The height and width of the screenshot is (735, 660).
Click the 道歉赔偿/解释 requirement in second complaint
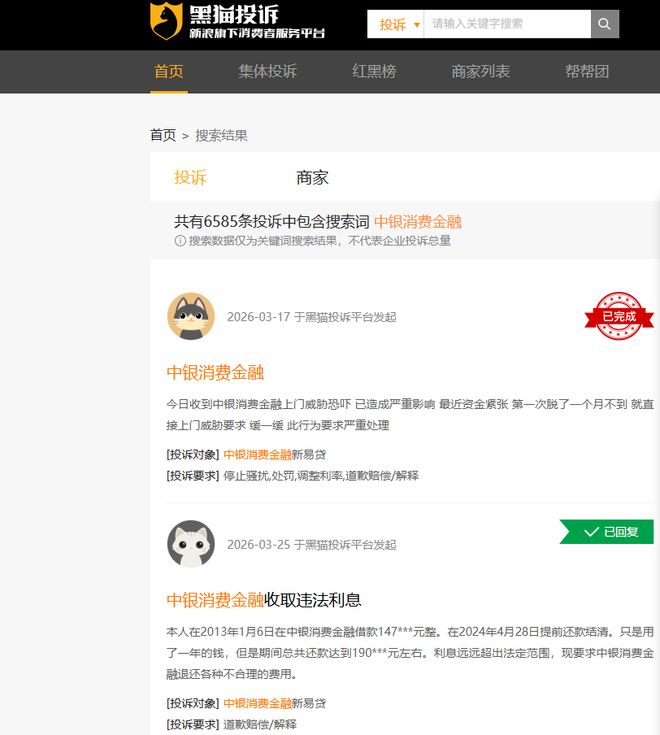(260, 724)
